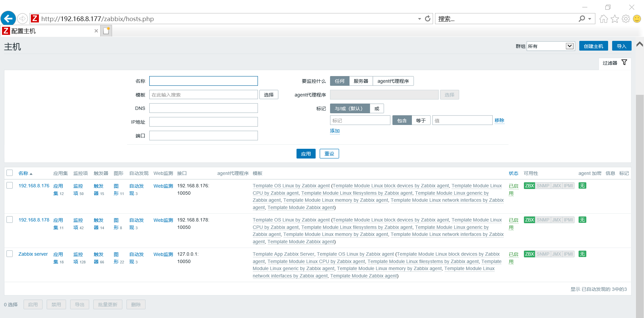Click the 标记 tag name field

(360, 120)
